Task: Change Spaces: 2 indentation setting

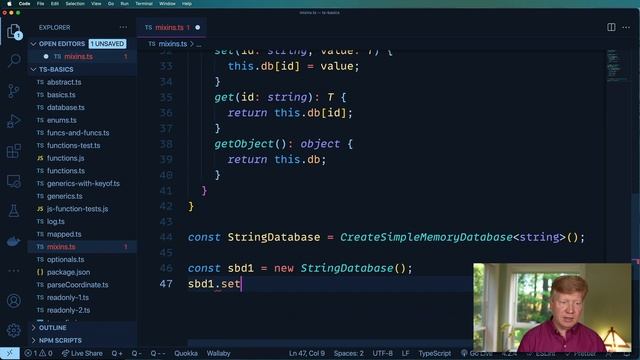Action: click(x=349, y=353)
